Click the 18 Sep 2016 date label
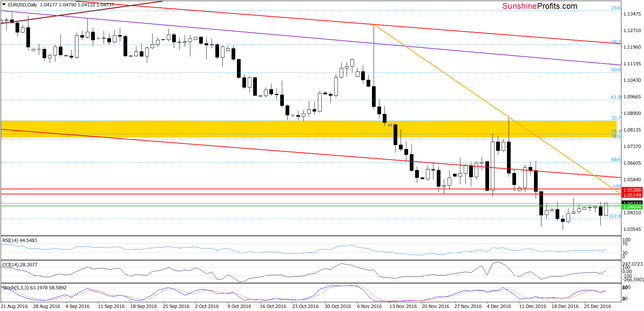 point(144,306)
